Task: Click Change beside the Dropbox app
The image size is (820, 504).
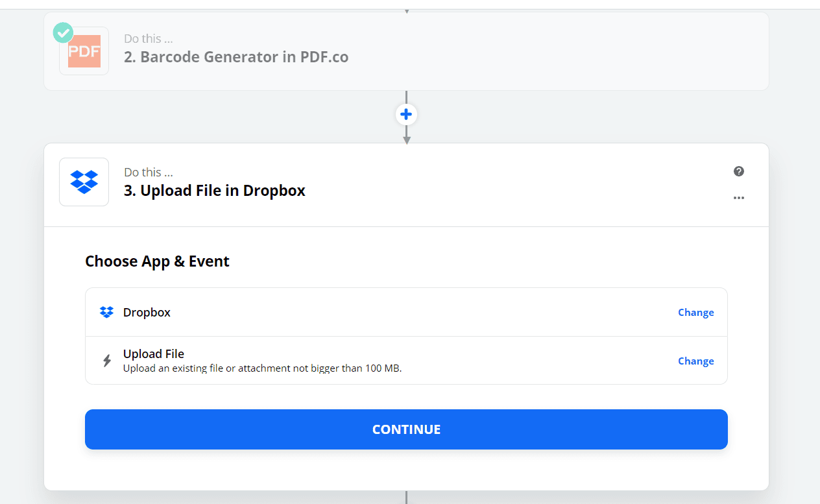Action: (x=695, y=312)
